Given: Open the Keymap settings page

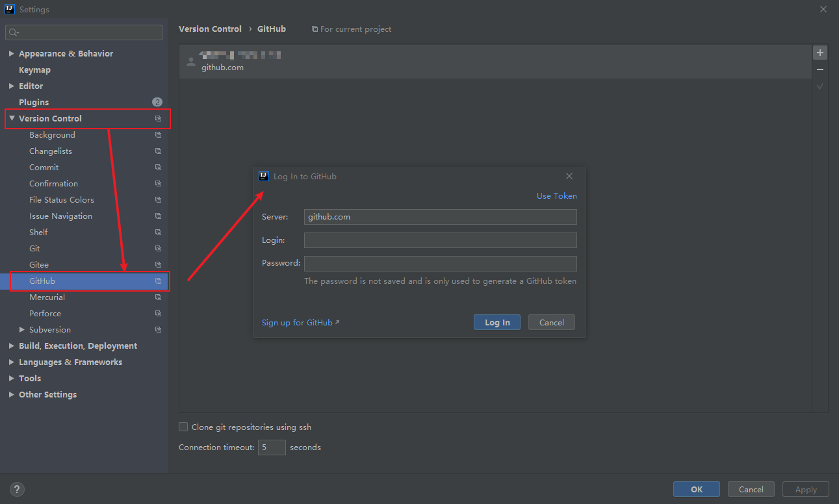Looking at the screenshot, I should [34, 70].
